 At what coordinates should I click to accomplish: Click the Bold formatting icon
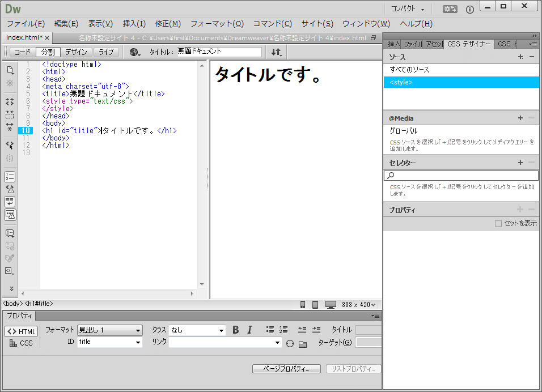click(x=236, y=330)
